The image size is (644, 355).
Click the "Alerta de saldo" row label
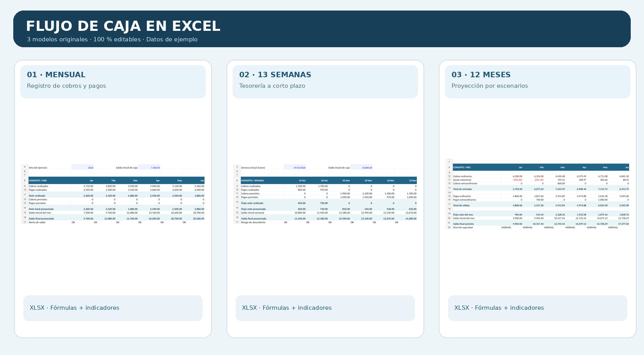point(37,222)
